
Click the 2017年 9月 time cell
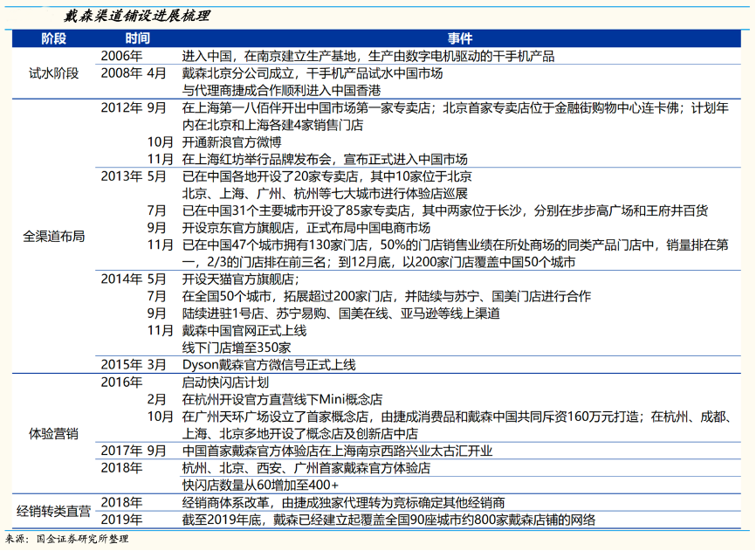[134, 451]
